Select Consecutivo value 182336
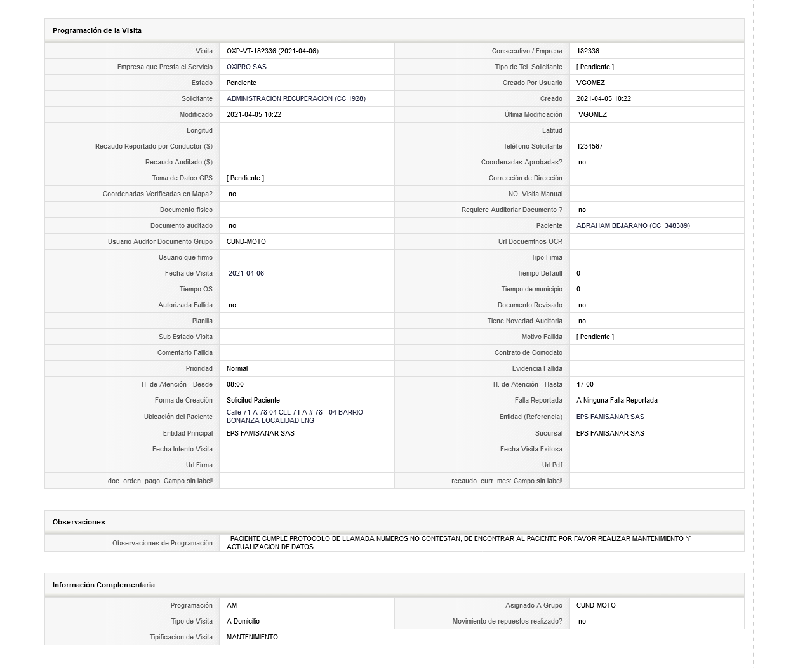This screenshot has height=668, width=812. click(588, 51)
